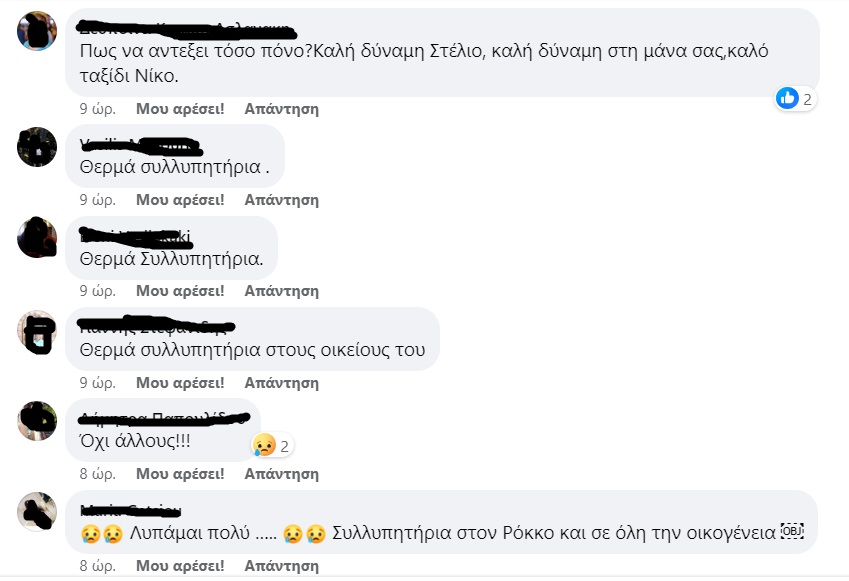Open profile picture beside 'Όχι άλλους!!!' comment
Image resolution: width=849 pixels, height=581 pixels.
(x=37, y=421)
